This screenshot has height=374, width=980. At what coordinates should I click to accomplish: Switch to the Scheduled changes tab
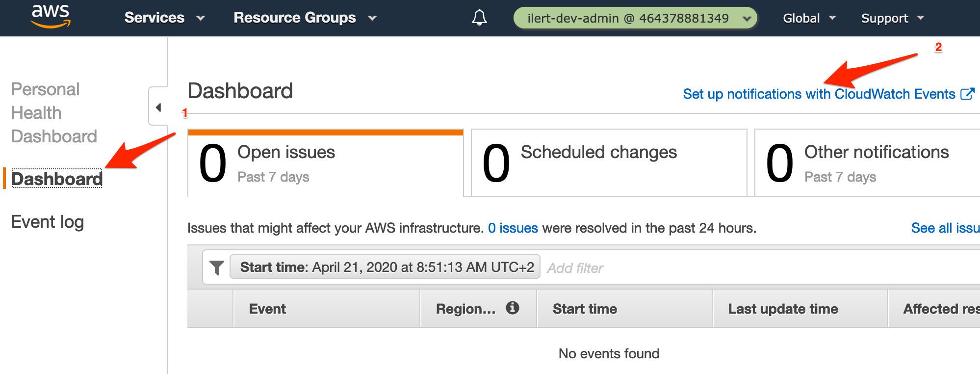tap(609, 163)
